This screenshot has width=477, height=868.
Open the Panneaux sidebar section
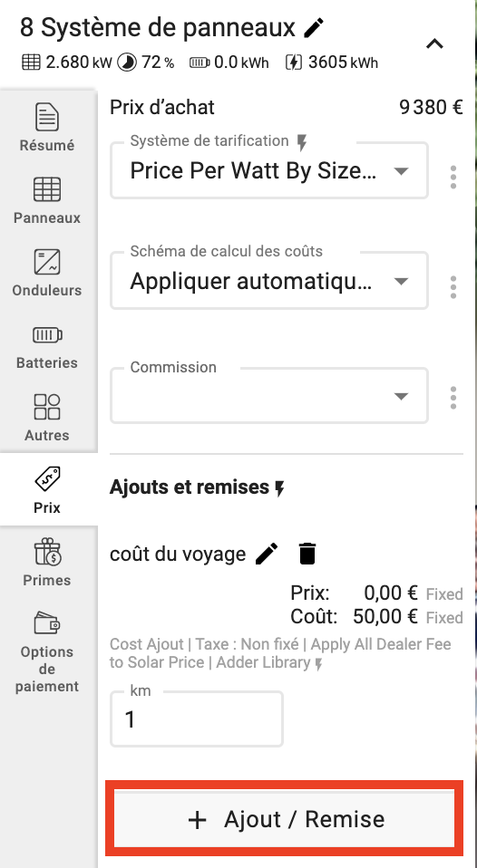(47, 200)
